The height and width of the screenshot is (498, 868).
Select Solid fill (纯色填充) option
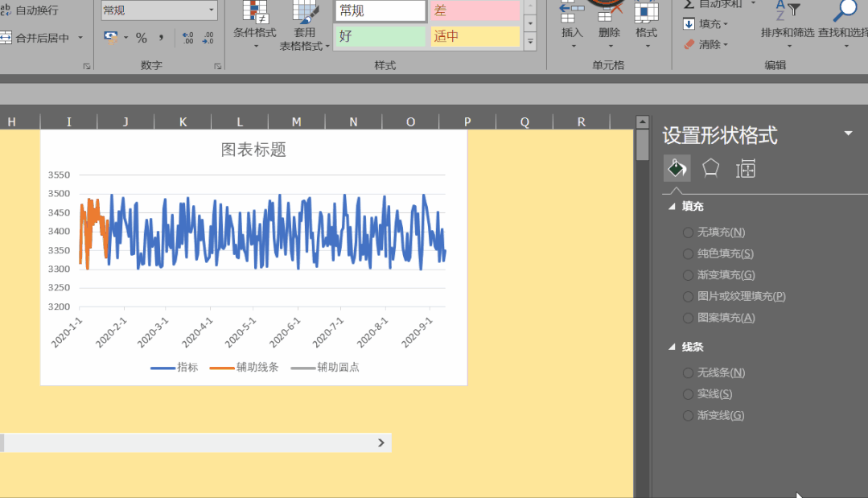[718, 254]
